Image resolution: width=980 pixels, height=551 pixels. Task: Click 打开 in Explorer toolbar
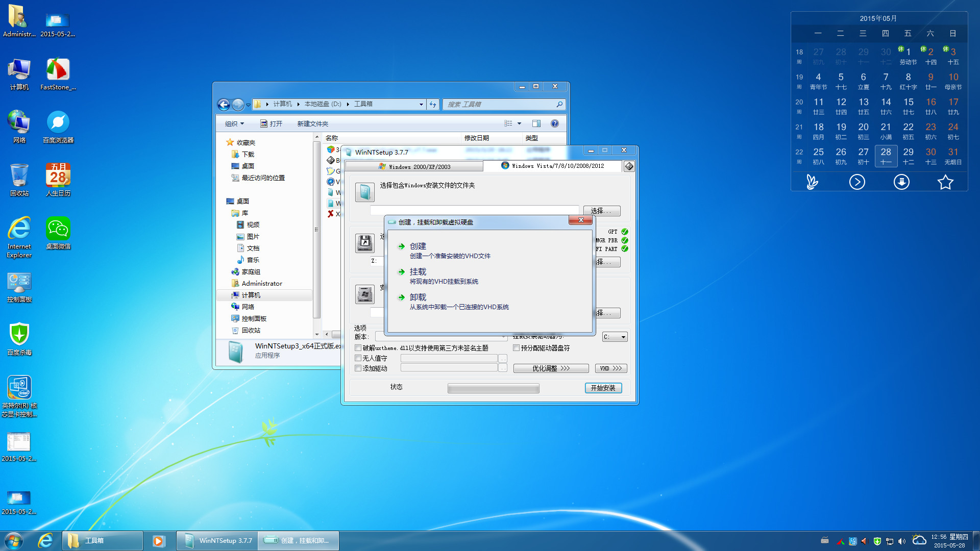271,123
